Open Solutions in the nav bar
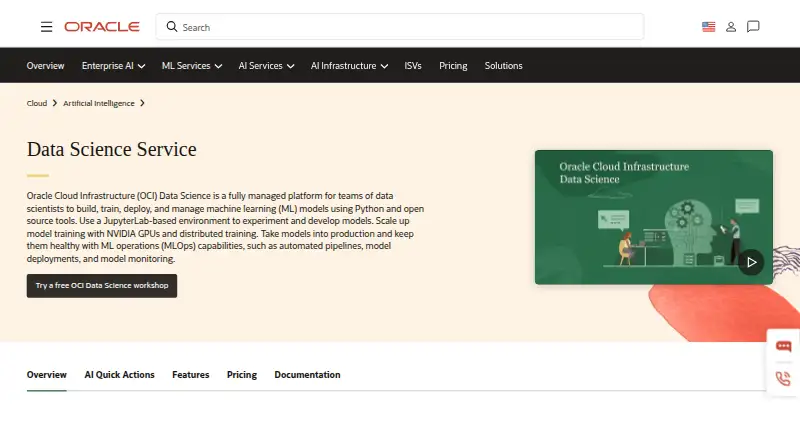This screenshot has height=440, width=800. coord(504,66)
